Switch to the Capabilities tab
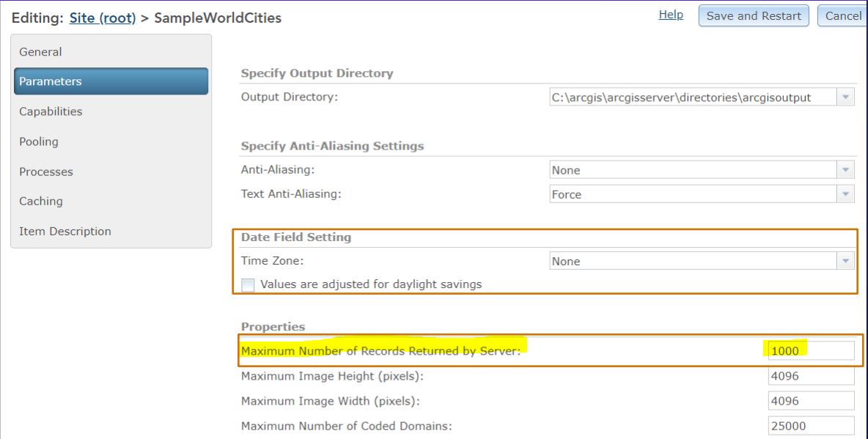The height and width of the screenshot is (439, 868). (51, 111)
